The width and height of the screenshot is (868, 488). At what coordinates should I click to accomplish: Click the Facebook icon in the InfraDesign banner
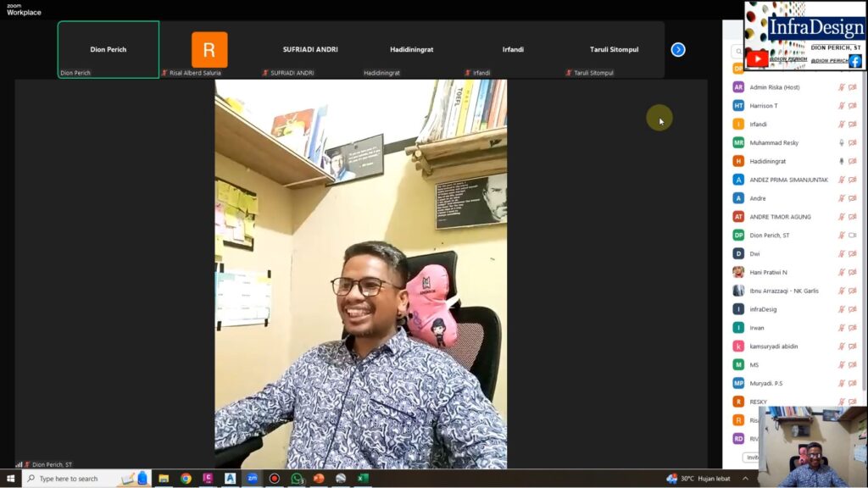[x=855, y=61]
